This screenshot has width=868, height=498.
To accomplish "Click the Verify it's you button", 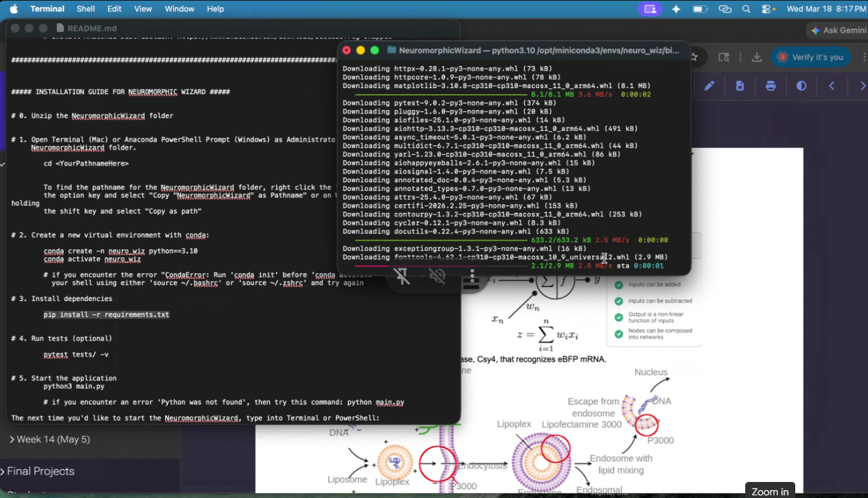I will pyautogui.click(x=811, y=57).
